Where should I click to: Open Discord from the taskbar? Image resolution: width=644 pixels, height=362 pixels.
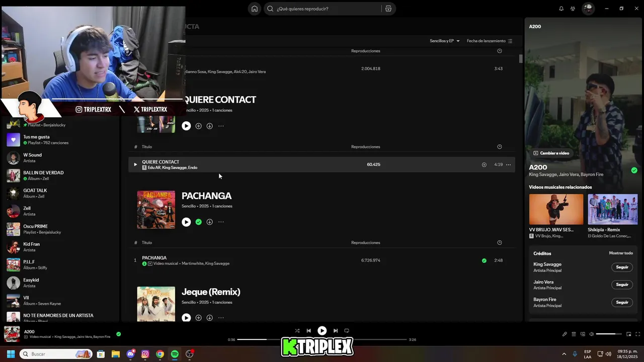(131, 354)
